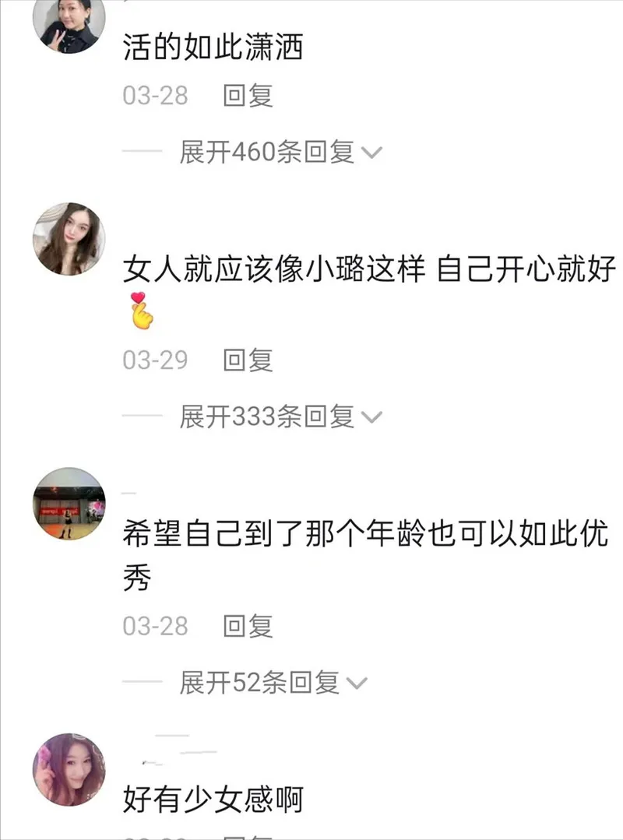The height and width of the screenshot is (840, 623).
Task: Click chevron next to 460条回复
Action: [371, 153]
